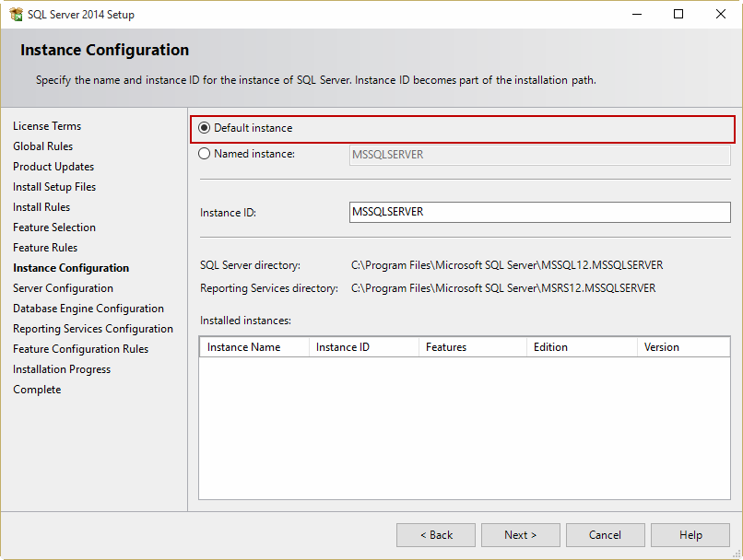Sort by Instance Name column header
The image size is (743, 560).
click(x=254, y=347)
